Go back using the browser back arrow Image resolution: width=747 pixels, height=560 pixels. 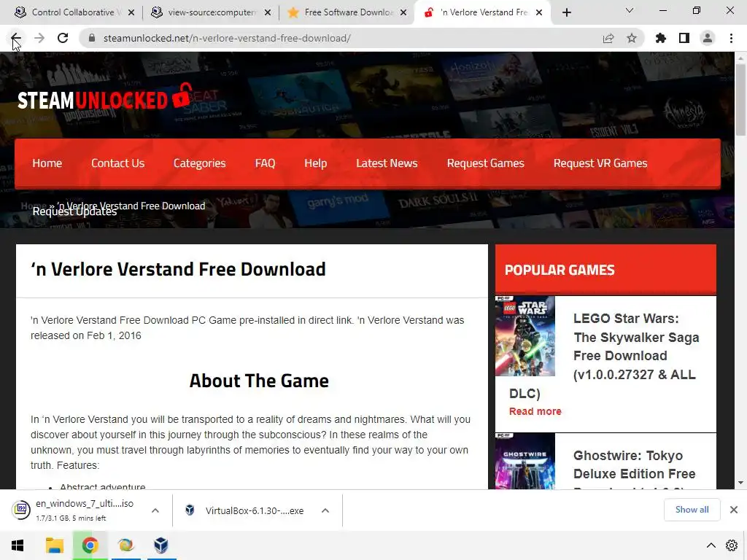pos(16,38)
